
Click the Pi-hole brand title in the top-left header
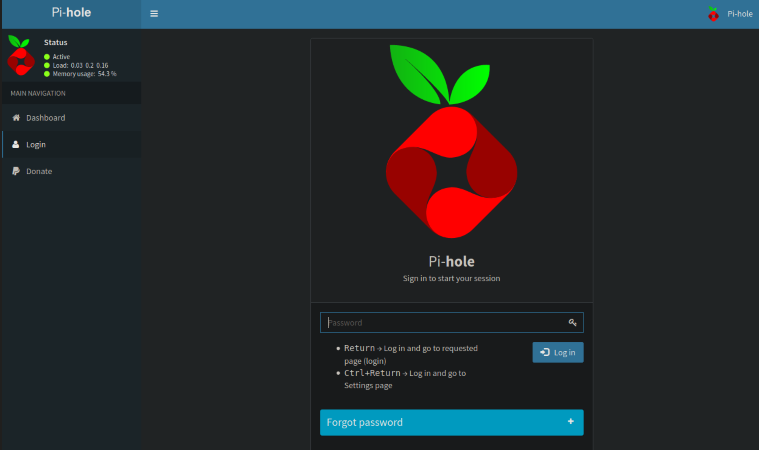[71, 14]
